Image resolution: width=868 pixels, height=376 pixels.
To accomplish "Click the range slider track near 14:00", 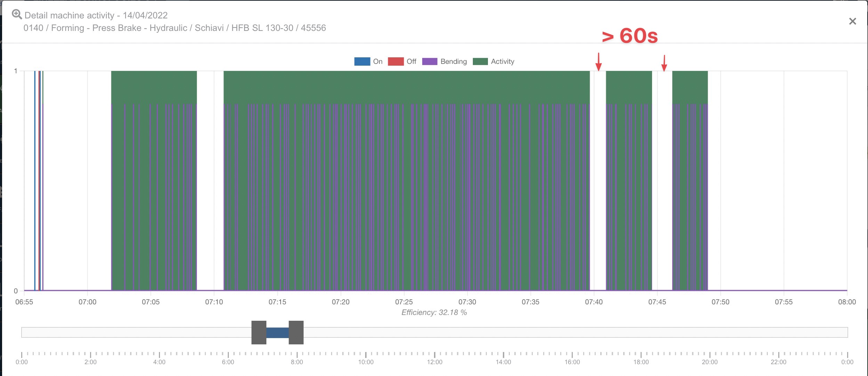I will [x=504, y=333].
